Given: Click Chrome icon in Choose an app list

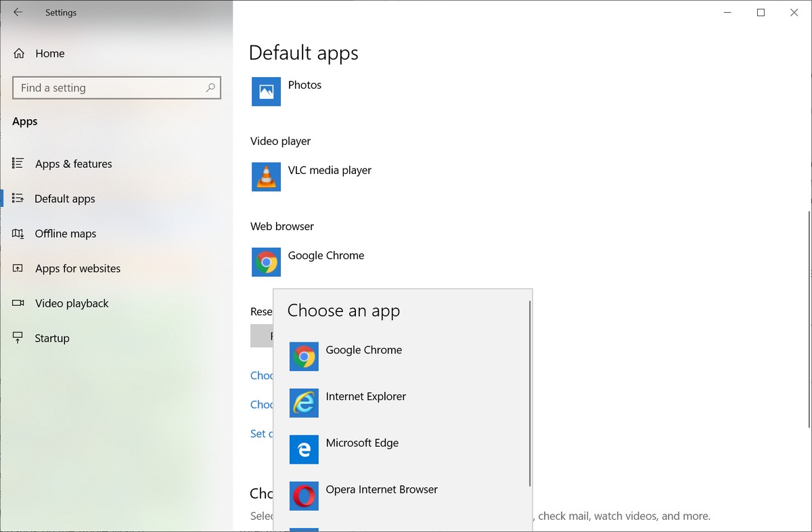Looking at the screenshot, I should [304, 357].
